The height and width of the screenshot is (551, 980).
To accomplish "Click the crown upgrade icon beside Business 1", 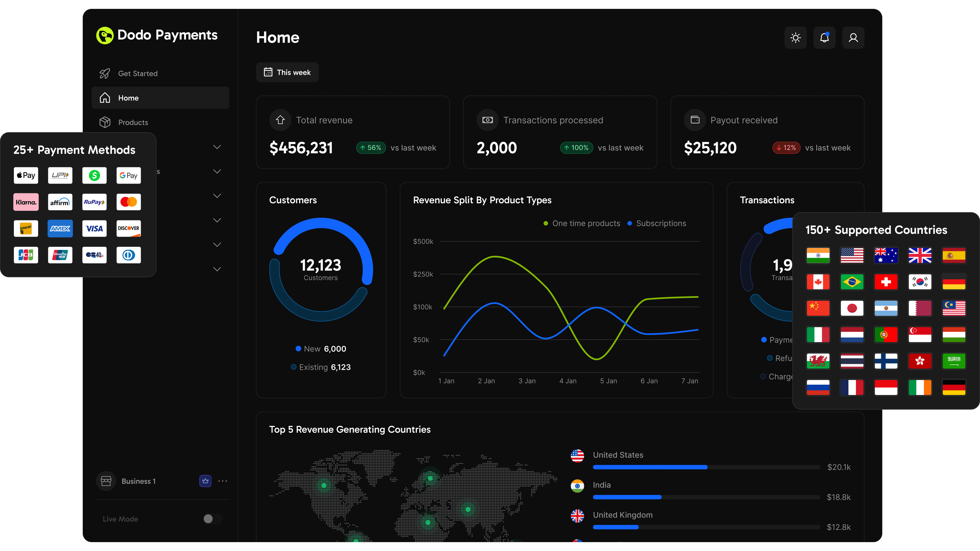I will pyautogui.click(x=206, y=481).
